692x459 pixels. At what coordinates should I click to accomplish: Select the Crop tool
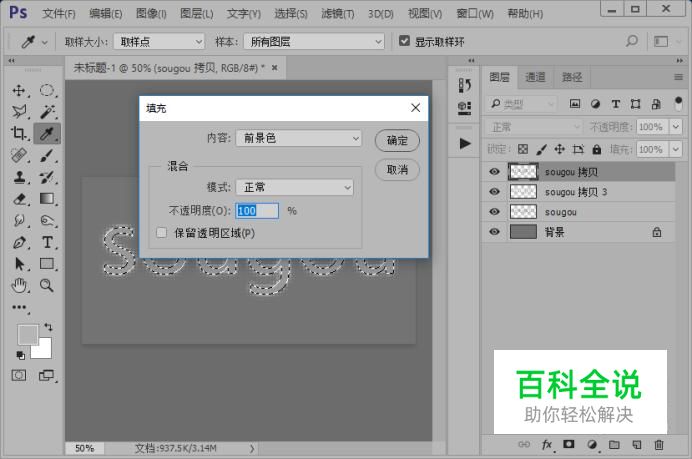coord(19,133)
